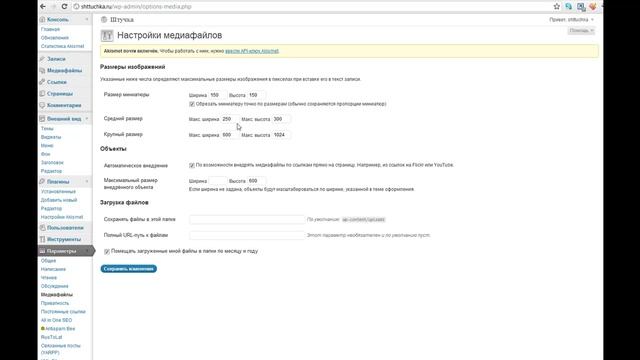Open the Пользователи menu
The image size is (640, 360).
click(x=65, y=228)
